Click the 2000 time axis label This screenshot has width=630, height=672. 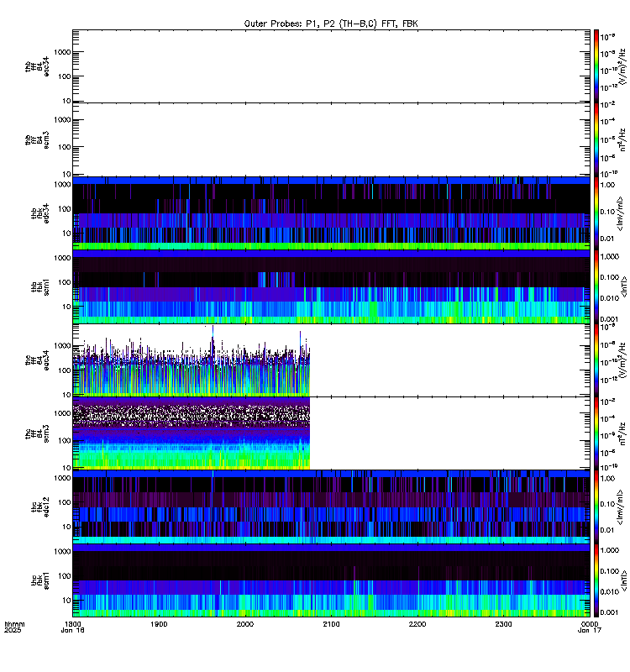pos(244,624)
